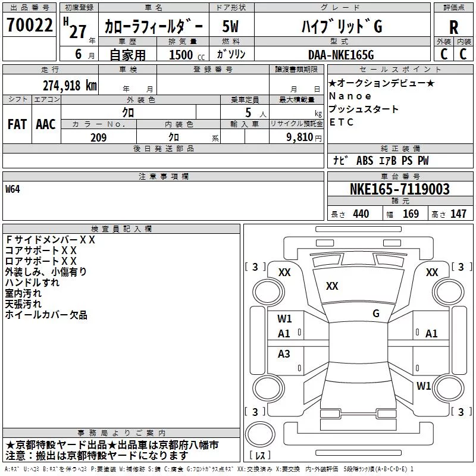Select the note 天張汚れ

click(23, 304)
